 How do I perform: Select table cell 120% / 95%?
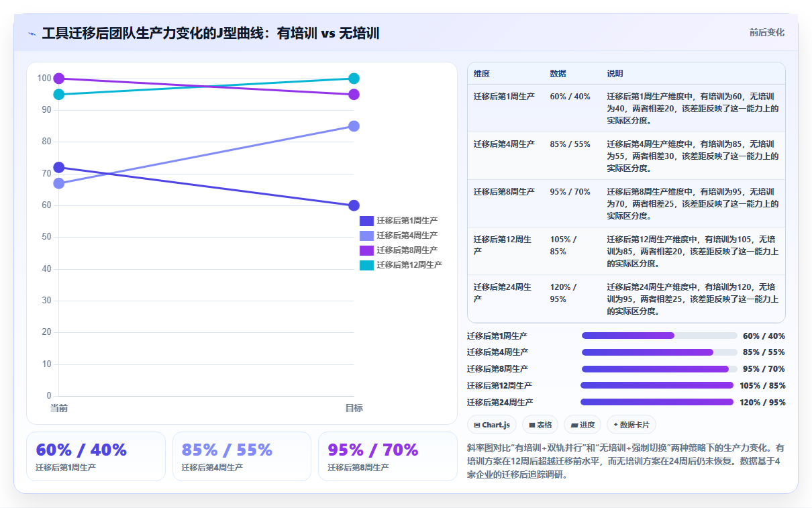(563, 293)
